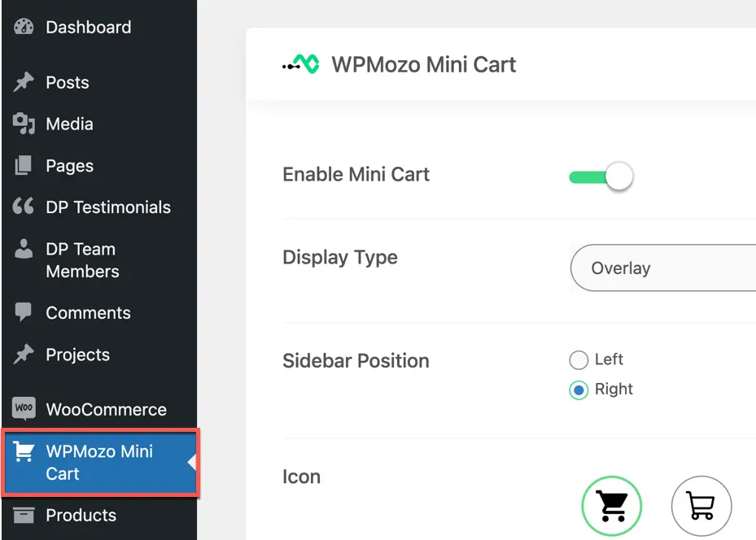Click the WooCommerce Woo logo icon
The height and width of the screenshot is (540, 756).
pos(24,408)
